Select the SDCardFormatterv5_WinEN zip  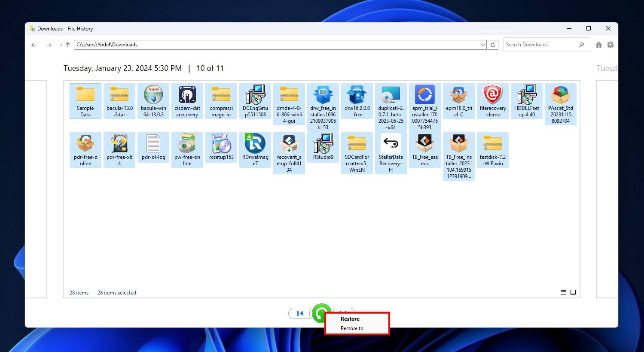click(x=357, y=153)
